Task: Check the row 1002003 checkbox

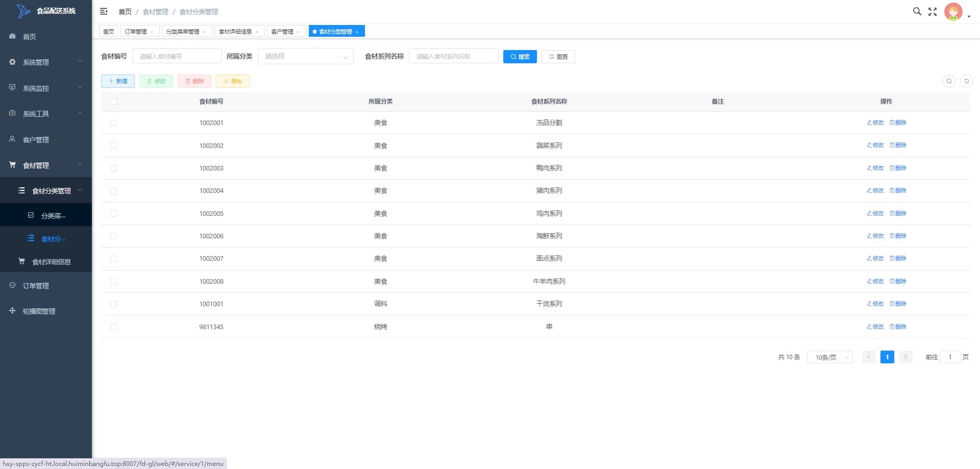Action: [x=113, y=168]
